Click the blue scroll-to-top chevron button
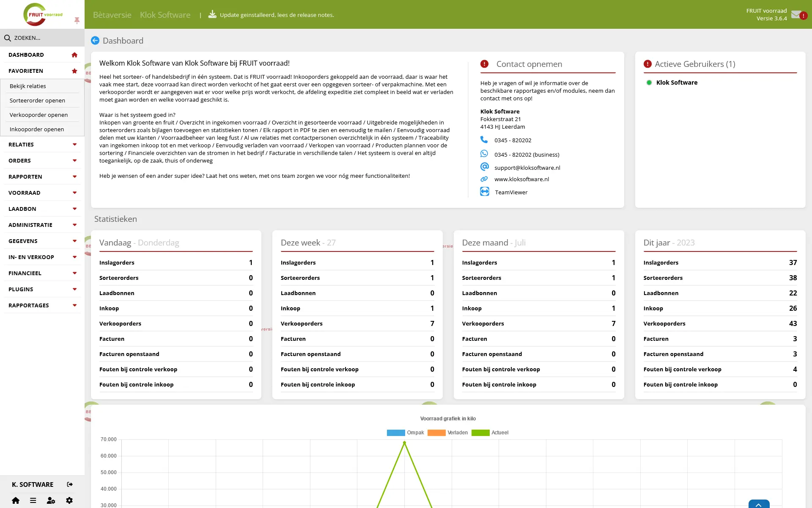Viewport: 812px width, 508px height. coord(759,504)
